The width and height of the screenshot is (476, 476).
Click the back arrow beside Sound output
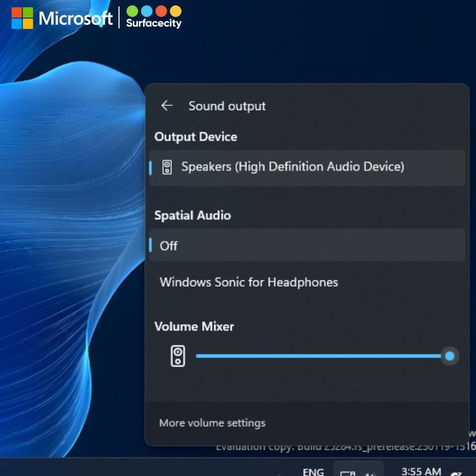(x=167, y=106)
